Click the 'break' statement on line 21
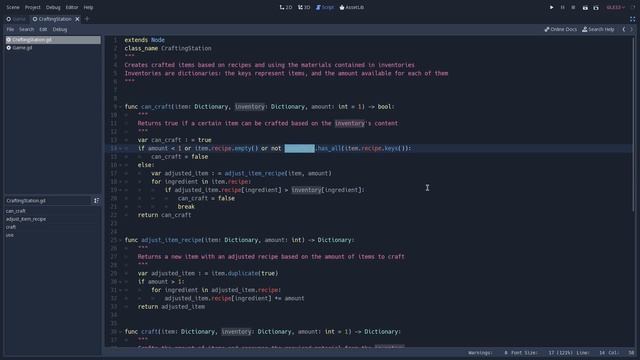 [186, 207]
